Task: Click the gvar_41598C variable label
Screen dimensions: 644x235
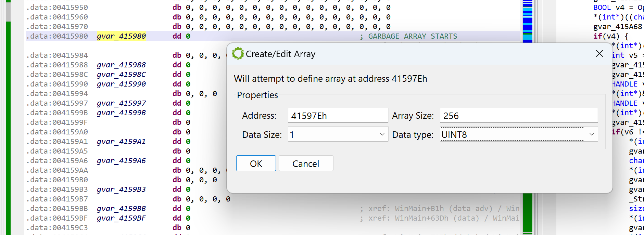Action: [x=121, y=75]
